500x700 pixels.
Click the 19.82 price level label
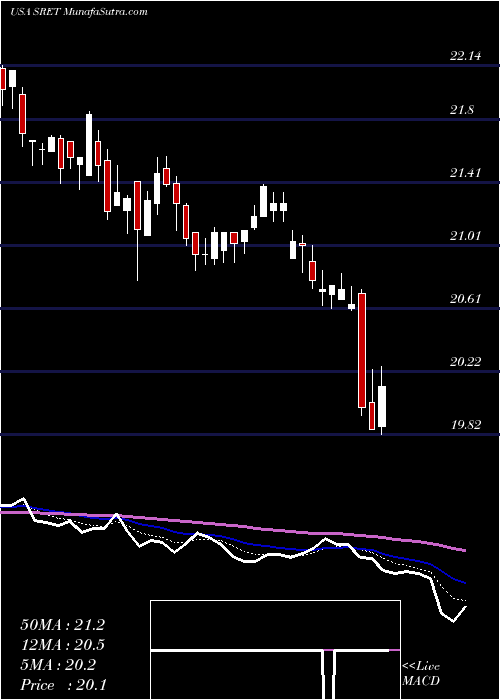pyautogui.click(x=465, y=425)
